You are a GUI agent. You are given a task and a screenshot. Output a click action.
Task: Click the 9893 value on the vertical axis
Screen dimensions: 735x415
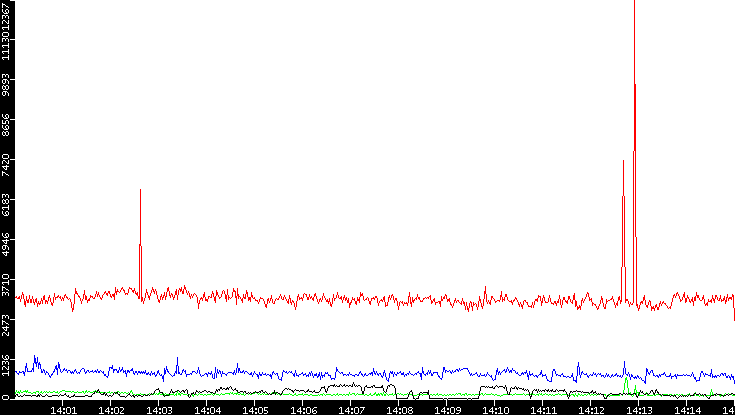point(5,84)
